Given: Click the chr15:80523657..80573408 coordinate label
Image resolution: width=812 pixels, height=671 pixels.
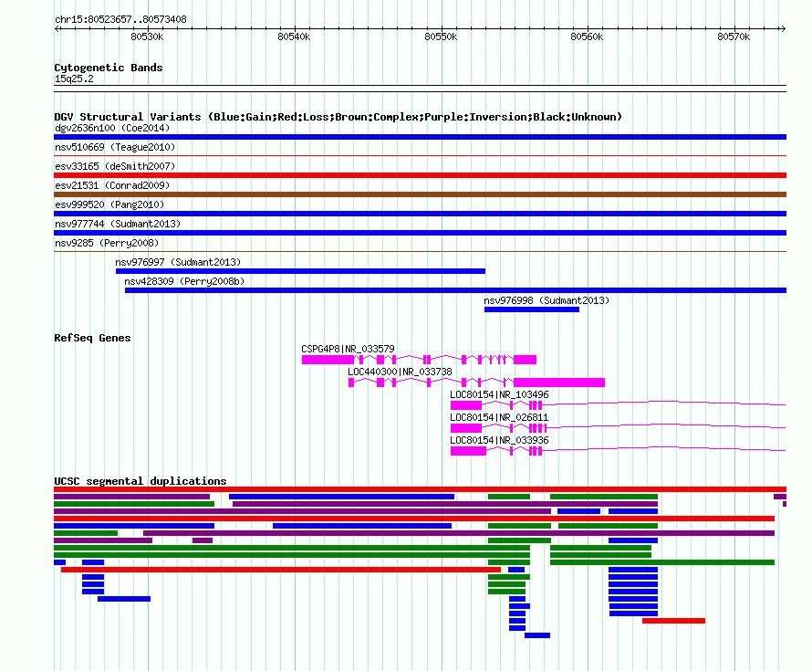Looking at the screenshot, I should (x=120, y=19).
